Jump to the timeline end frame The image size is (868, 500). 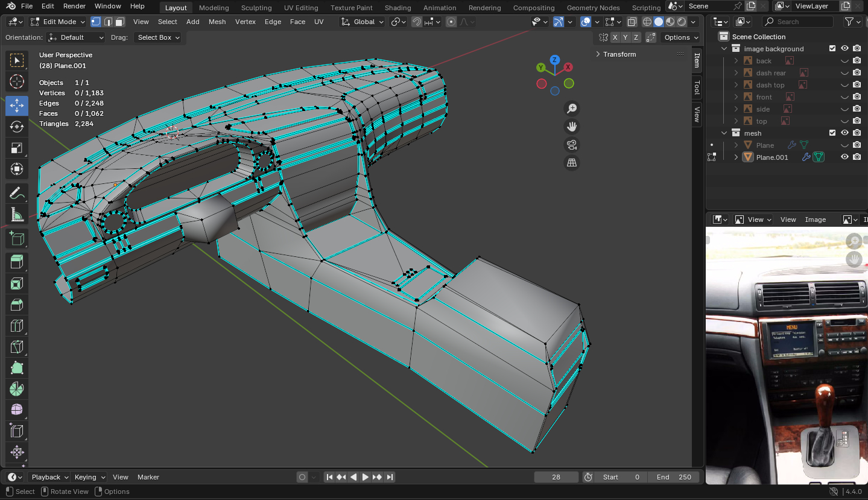[390, 477]
